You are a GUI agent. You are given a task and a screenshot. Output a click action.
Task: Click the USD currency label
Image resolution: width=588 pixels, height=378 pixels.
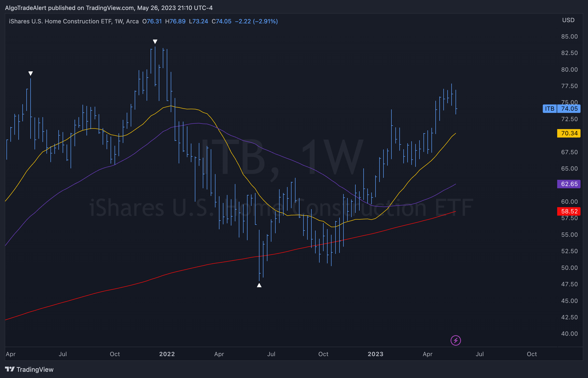click(x=568, y=20)
